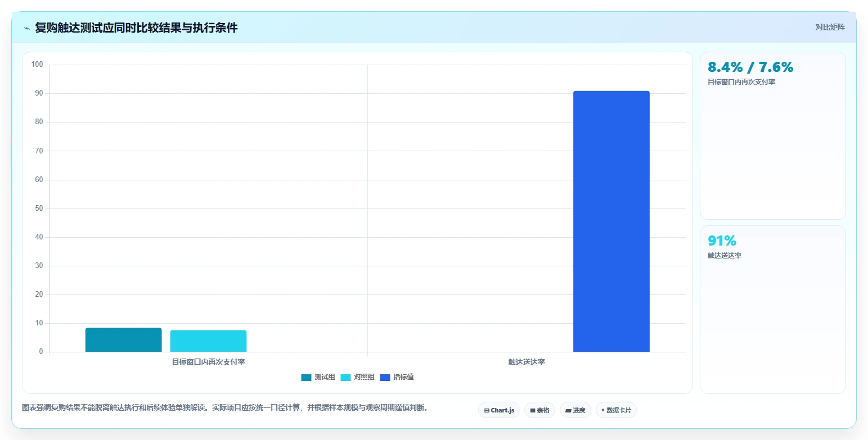868x440 pixels.
Task: Click the chart title 复购触达测试应同时比较结果与执行条件
Action: tap(136, 28)
